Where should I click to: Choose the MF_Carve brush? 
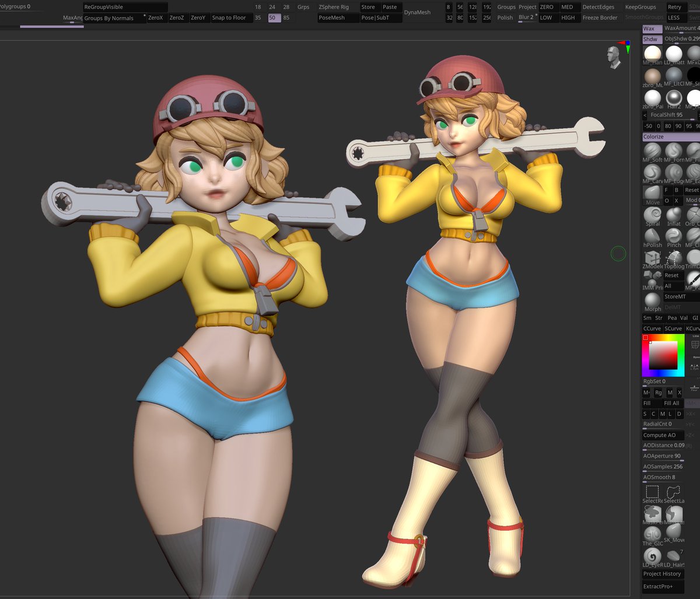tap(652, 174)
